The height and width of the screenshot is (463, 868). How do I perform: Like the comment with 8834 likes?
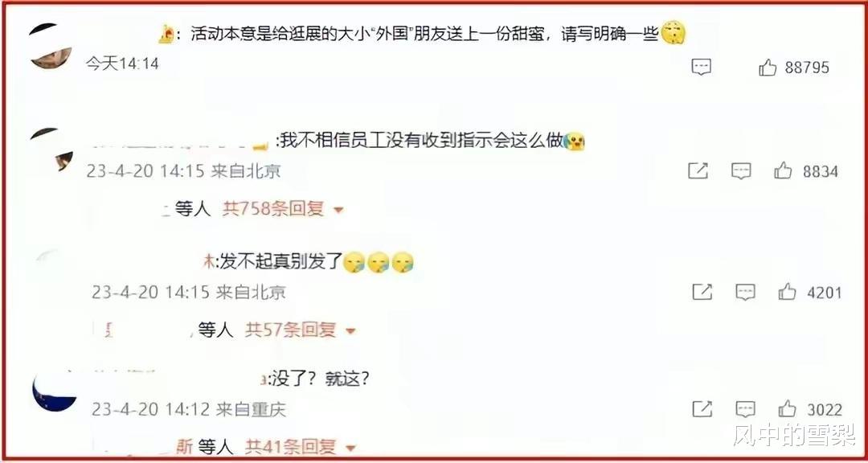[783, 171]
